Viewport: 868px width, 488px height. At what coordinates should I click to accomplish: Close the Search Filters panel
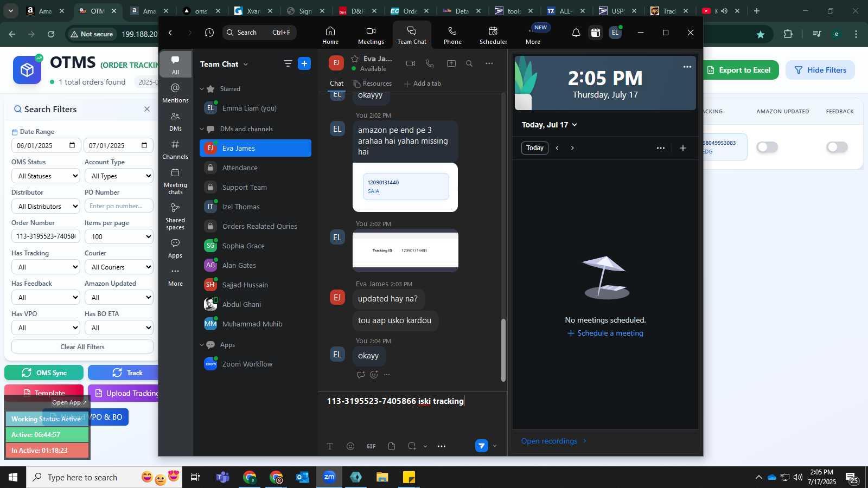coord(147,109)
